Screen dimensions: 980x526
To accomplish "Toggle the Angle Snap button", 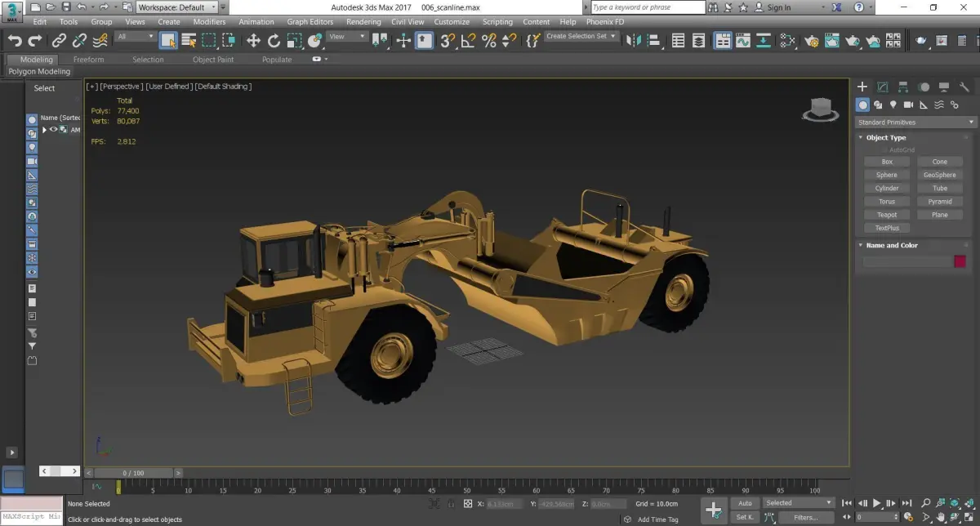I will click(x=468, y=41).
